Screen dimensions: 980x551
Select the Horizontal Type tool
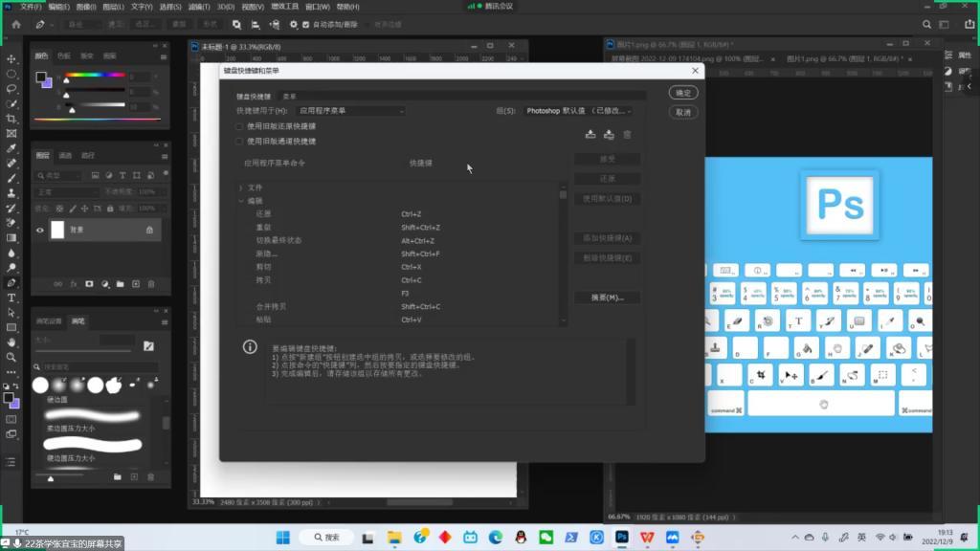point(11,298)
